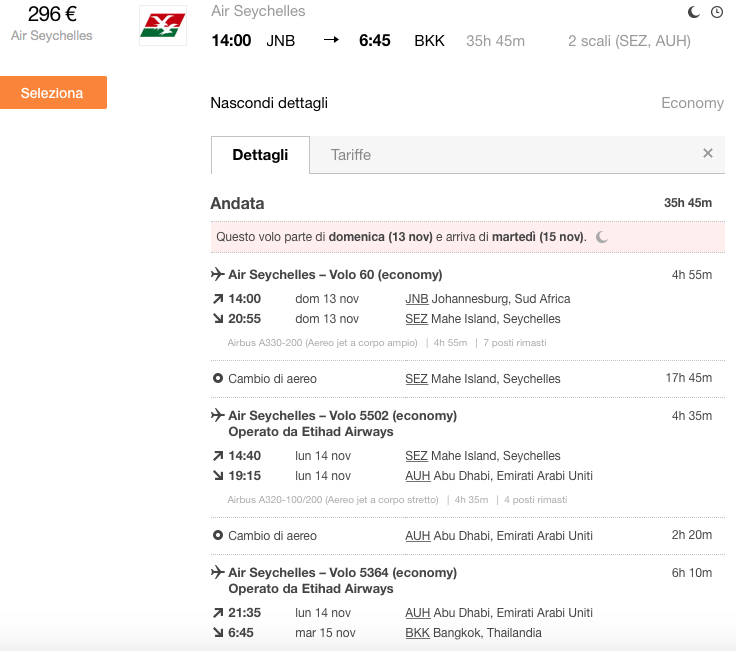This screenshot has width=736, height=651.
Task: Open the JNB Johannesburg airport link
Action: click(417, 299)
